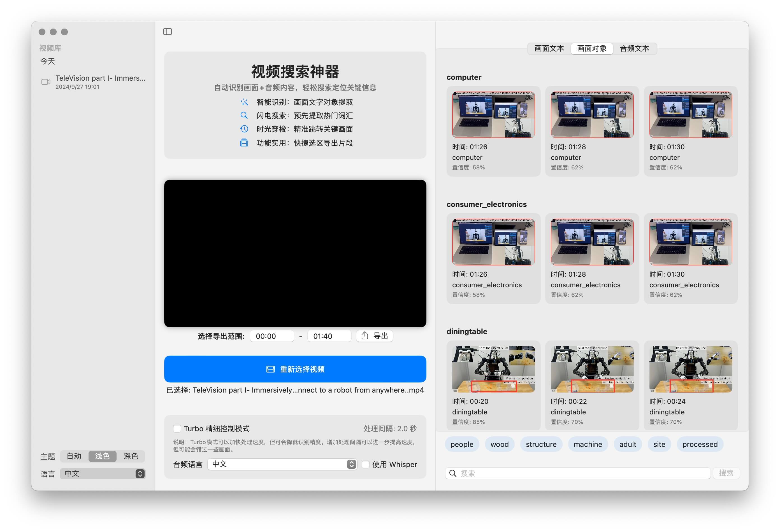Switch to the 画面文本 tab
Image resolution: width=780 pixels, height=532 pixels.
click(x=549, y=49)
